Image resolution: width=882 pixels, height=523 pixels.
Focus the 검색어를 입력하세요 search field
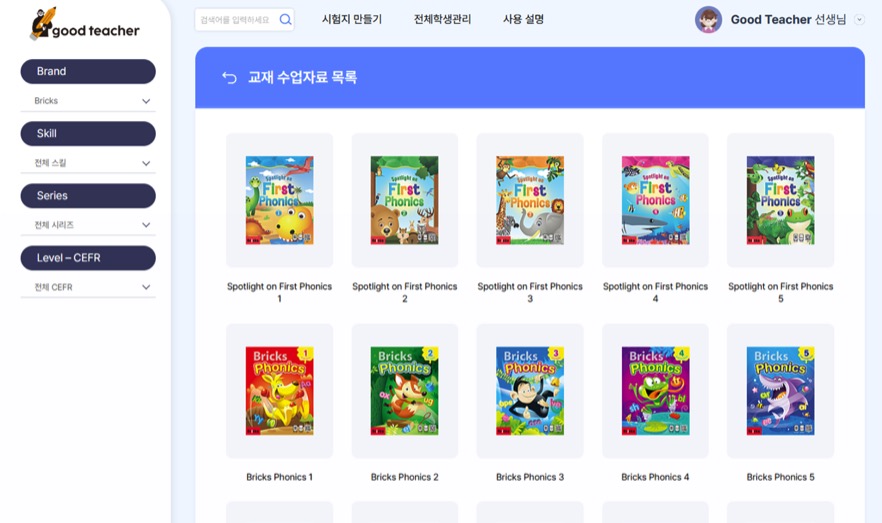[x=244, y=20]
